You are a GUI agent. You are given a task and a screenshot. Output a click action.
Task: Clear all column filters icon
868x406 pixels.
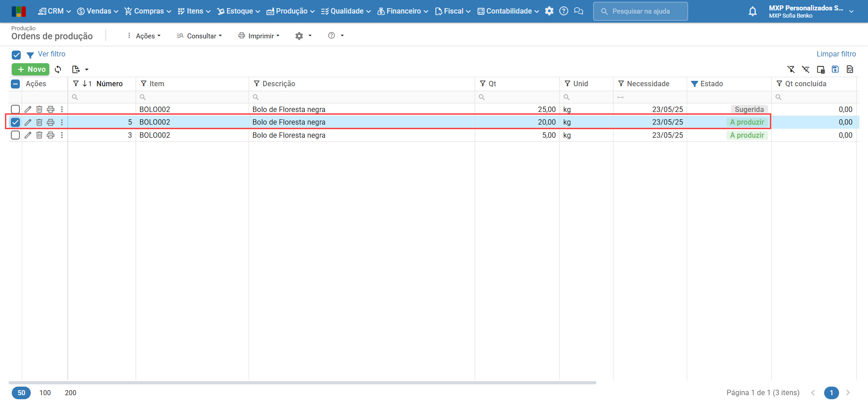click(791, 69)
